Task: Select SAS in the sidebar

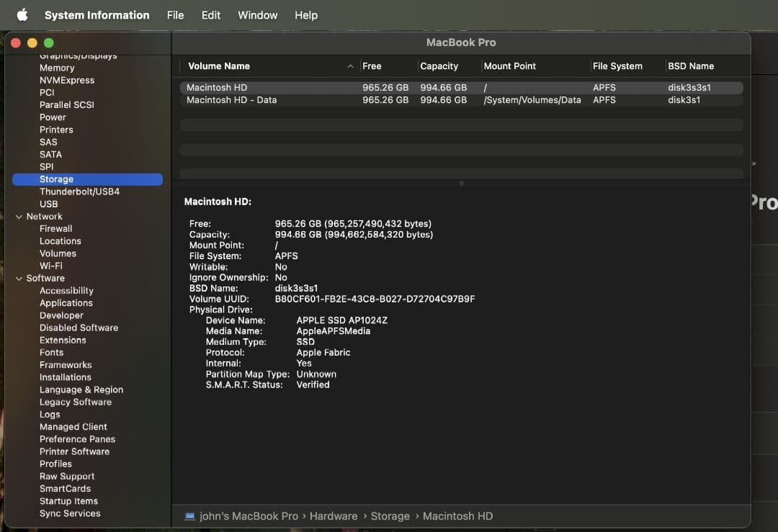Action: 49,143
